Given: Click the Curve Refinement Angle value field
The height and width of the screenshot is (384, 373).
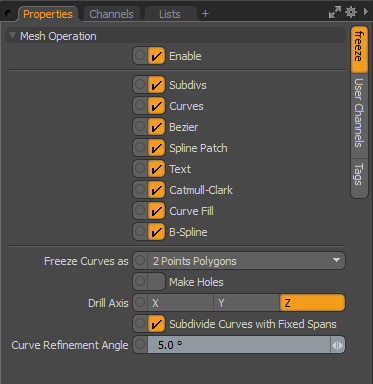Looking at the screenshot, I should click(x=239, y=345).
